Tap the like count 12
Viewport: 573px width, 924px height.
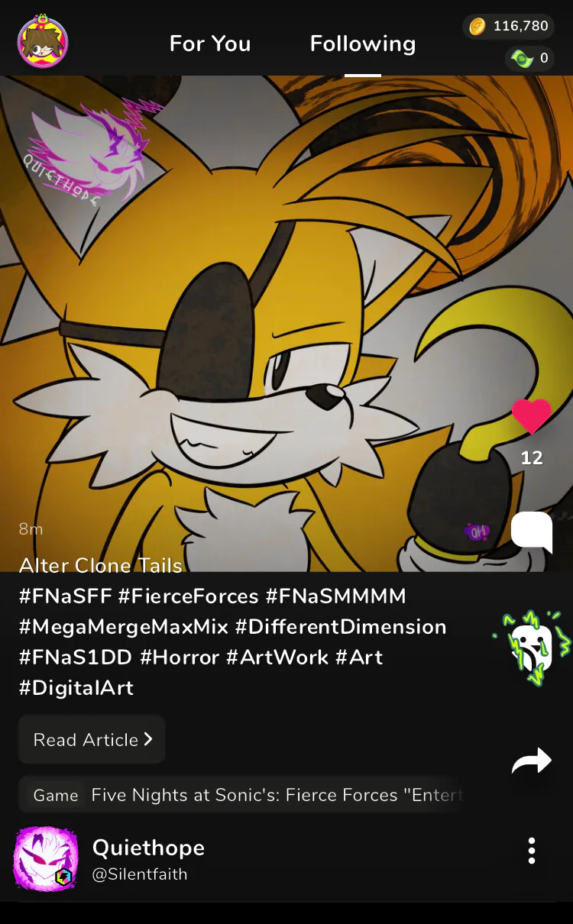point(532,458)
